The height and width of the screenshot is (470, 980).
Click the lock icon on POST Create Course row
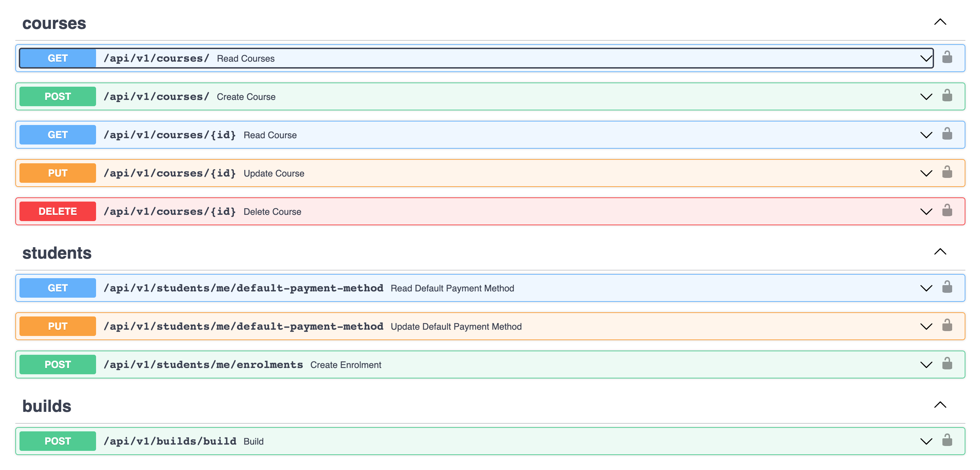947,95
